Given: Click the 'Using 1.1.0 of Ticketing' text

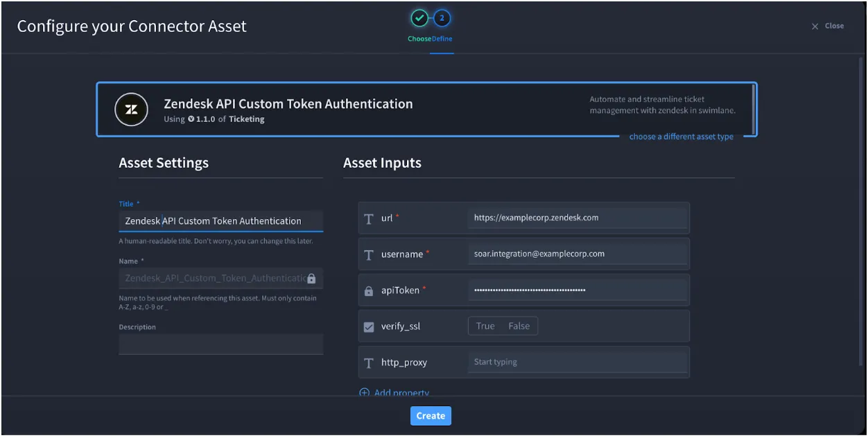Looking at the screenshot, I should (214, 119).
